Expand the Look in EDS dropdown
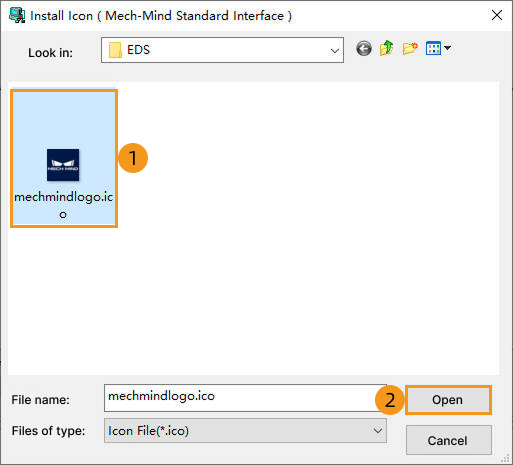The width and height of the screenshot is (513, 465). (x=335, y=50)
